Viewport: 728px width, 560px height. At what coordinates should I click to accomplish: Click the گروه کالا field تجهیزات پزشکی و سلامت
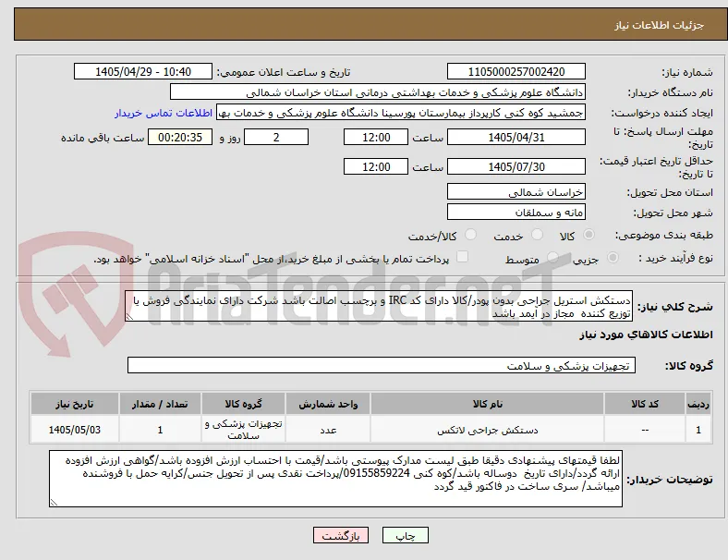click(382, 365)
